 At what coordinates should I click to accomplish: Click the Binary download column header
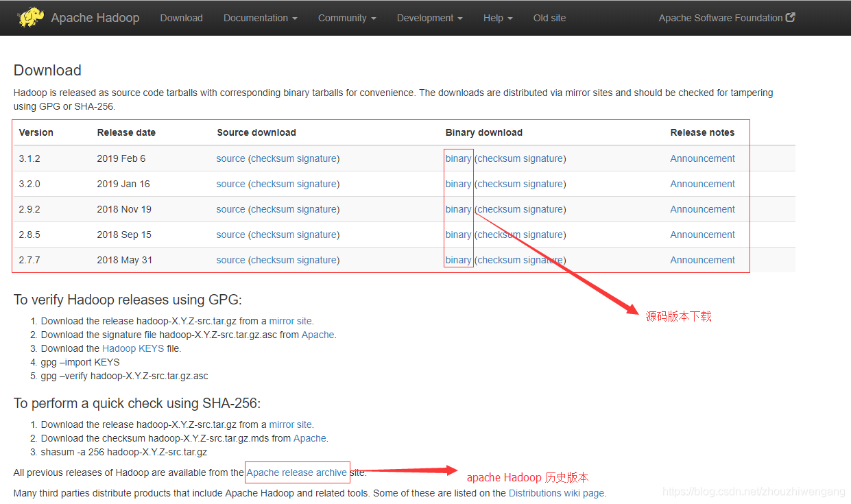click(x=484, y=132)
